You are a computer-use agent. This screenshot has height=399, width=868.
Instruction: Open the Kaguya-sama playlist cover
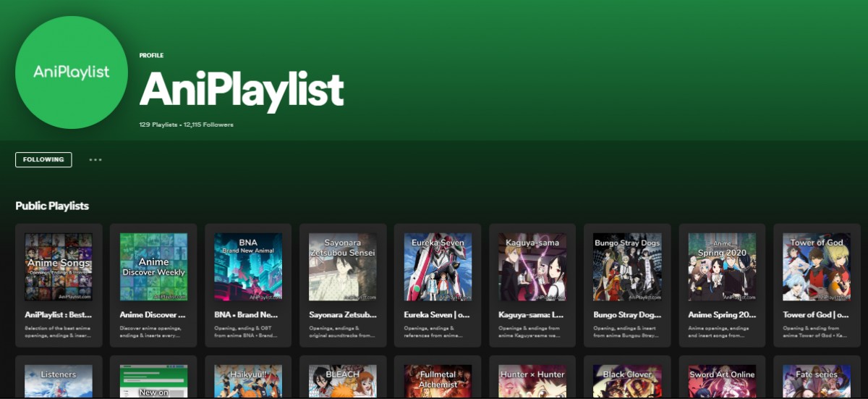532,266
